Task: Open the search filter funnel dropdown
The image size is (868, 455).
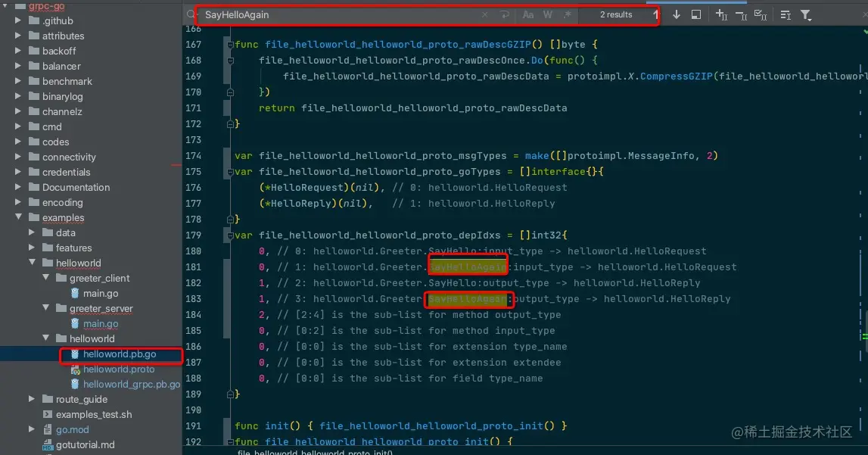Action: pos(806,15)
